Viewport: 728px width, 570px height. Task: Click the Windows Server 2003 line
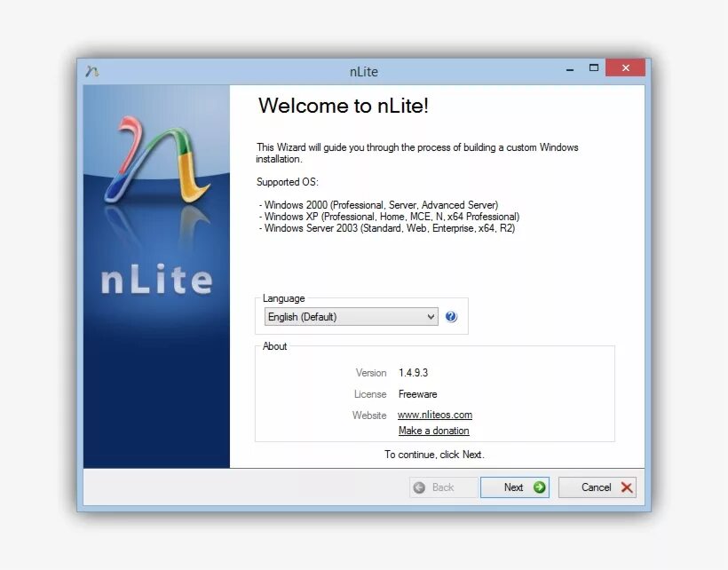[387, 228]
